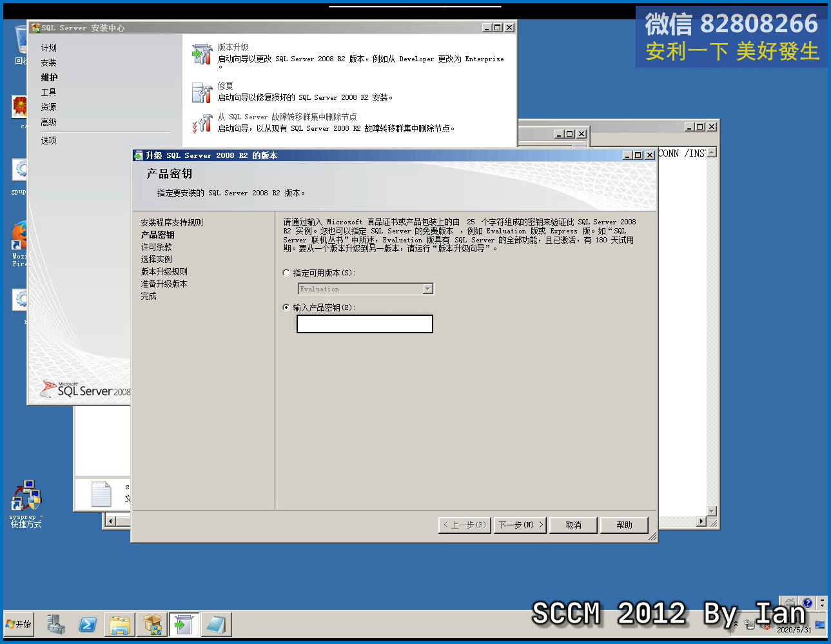Screen dimensions: 831x644
Task: Open the Recycle Bin on desktop
Action: coord(21,44)
